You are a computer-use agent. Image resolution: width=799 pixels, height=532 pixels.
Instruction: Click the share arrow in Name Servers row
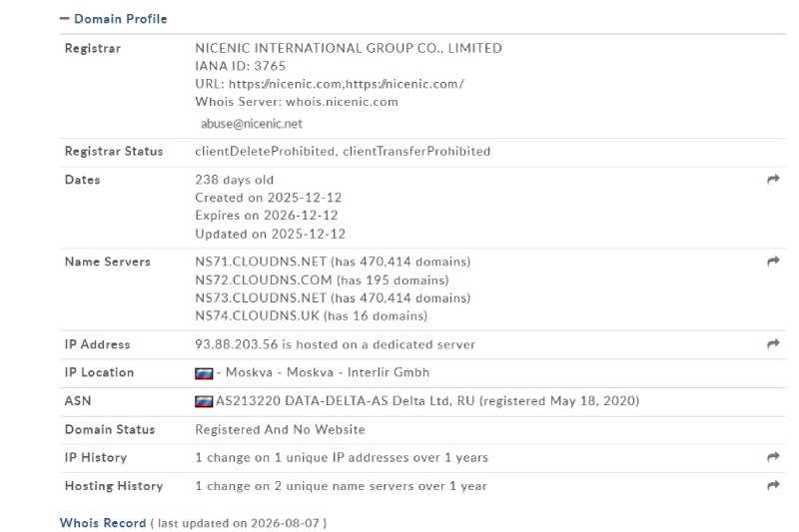(x=773, y=262)
